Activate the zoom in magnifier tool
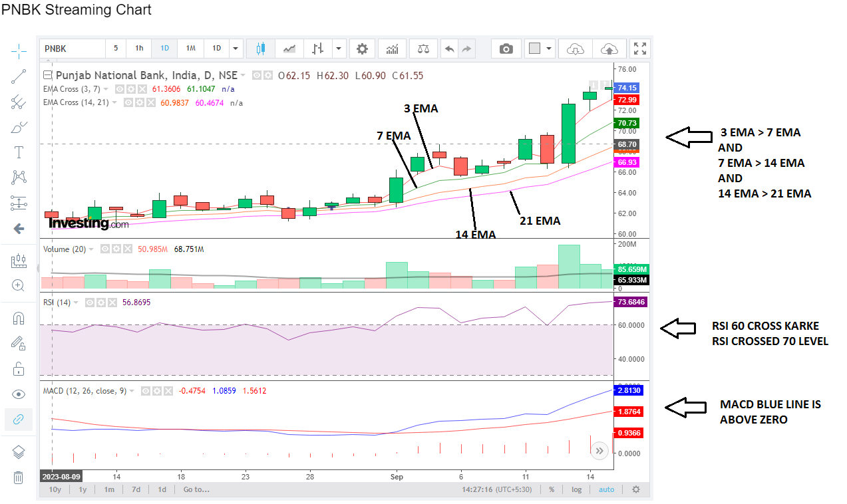Image resolution: width=847 pixels, height=504 pixels. pyautogui.click(x=19, y=286)
